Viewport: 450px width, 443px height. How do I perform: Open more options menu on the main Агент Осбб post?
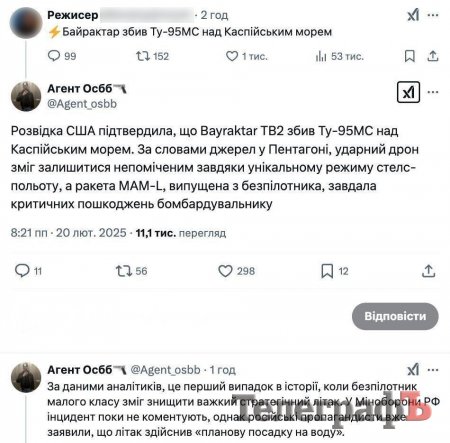pyautogui.click(x=433, y=92)
